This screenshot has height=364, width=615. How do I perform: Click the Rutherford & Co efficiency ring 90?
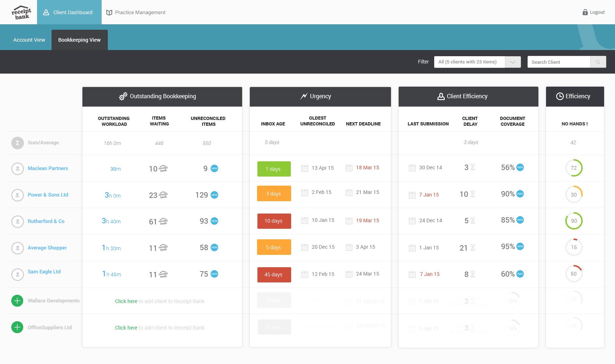574,221
